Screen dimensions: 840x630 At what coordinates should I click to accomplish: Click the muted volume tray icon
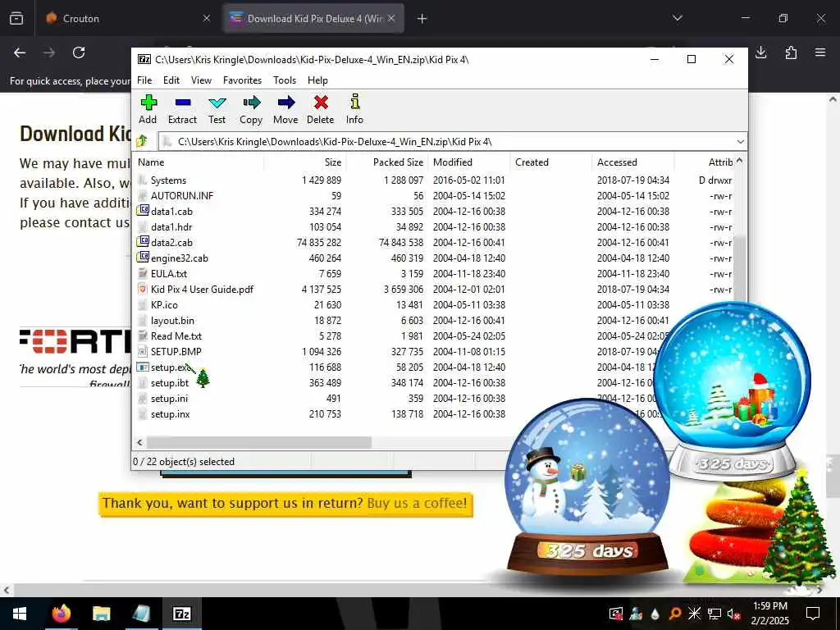[x=733, y=614]
